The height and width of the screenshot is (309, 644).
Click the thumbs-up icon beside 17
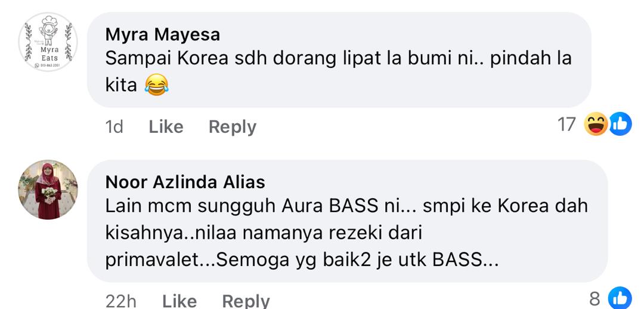pyautogui.click(x=620, y=124)
